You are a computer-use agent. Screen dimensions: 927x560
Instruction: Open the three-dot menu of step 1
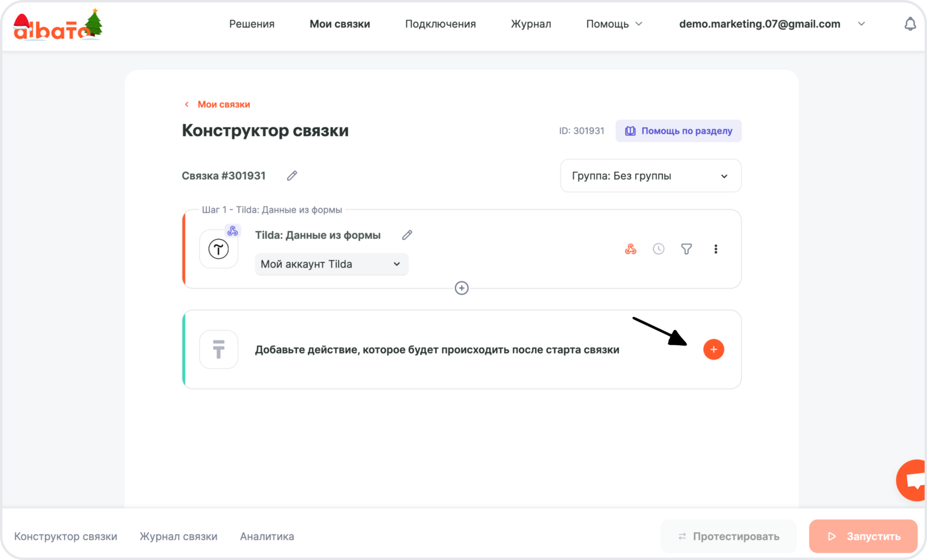coord(716,249)
